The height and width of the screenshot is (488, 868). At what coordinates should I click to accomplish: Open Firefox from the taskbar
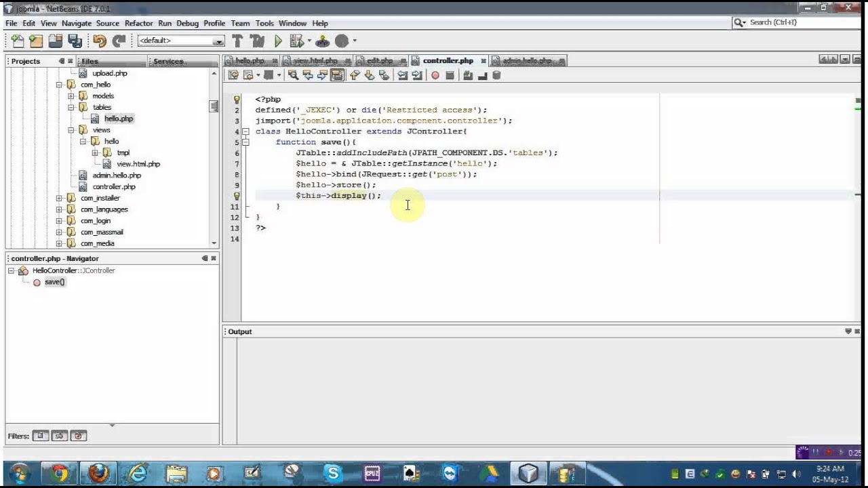click(98, 473)
